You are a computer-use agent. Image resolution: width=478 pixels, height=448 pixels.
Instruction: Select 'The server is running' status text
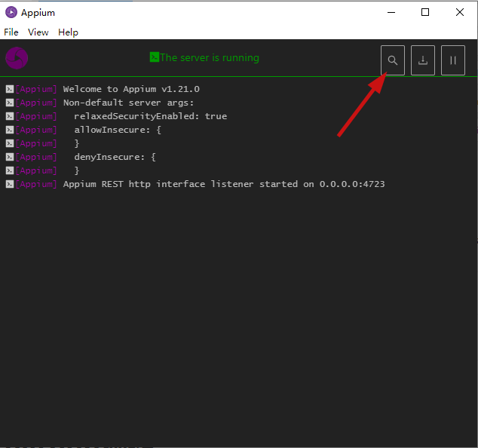click(x=210, y=57)
